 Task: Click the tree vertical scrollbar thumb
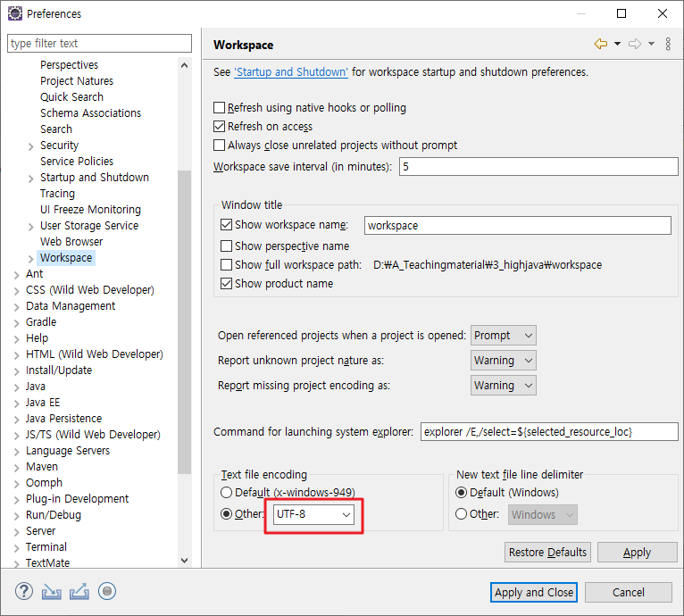click(185, 322)
